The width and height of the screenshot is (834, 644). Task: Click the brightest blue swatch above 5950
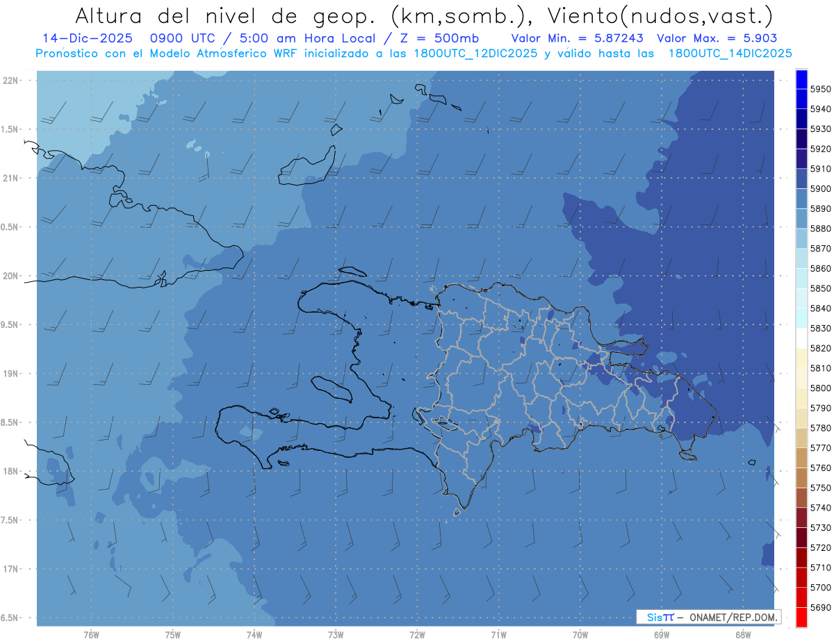point(801,79)
